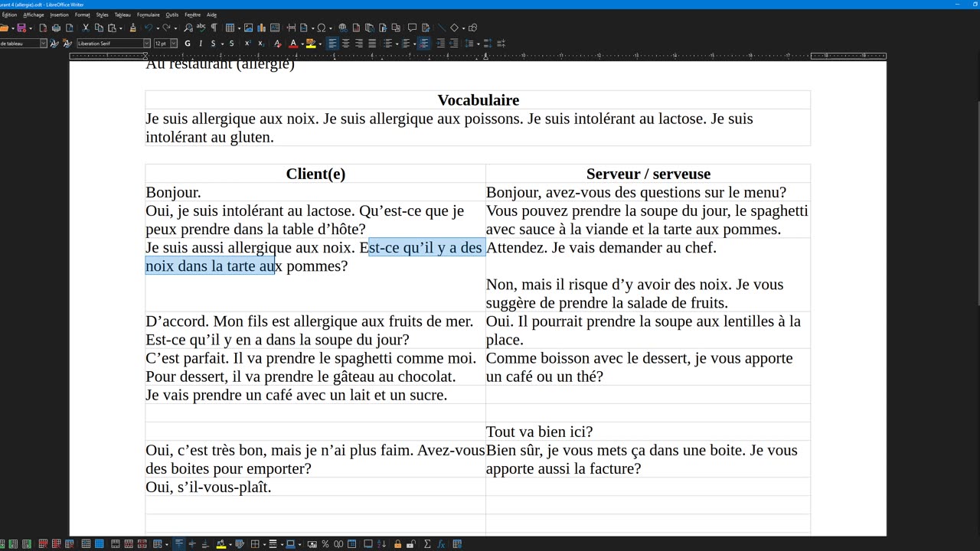Expand the highlighting color dropdown arrow

coord(319,44)
